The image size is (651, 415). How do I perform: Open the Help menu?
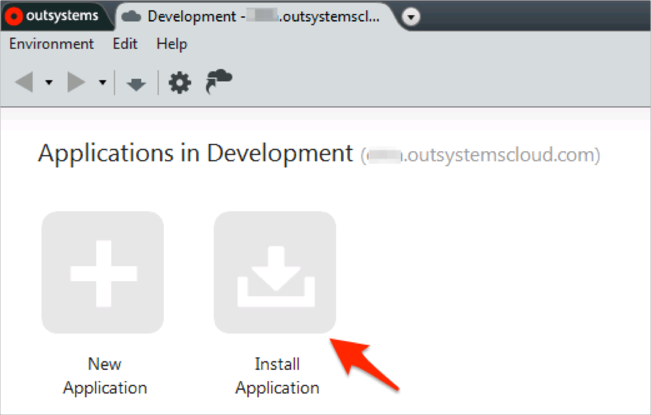pos(172,44)
